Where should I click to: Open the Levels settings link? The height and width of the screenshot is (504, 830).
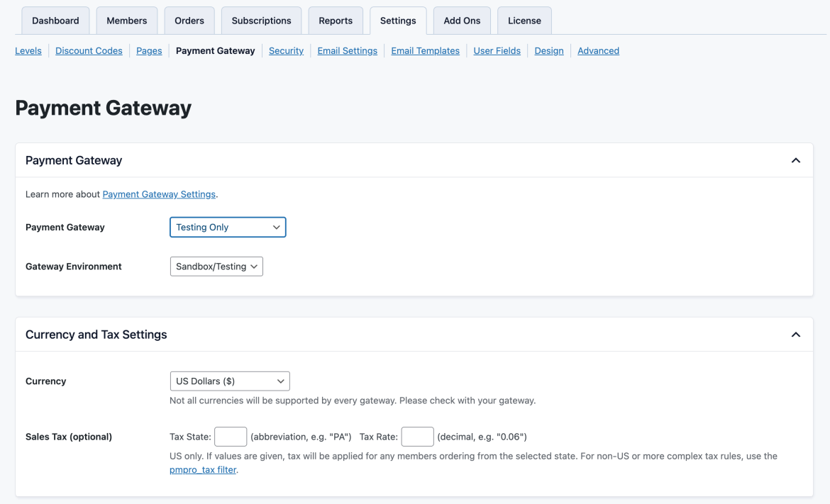(28, 50)
